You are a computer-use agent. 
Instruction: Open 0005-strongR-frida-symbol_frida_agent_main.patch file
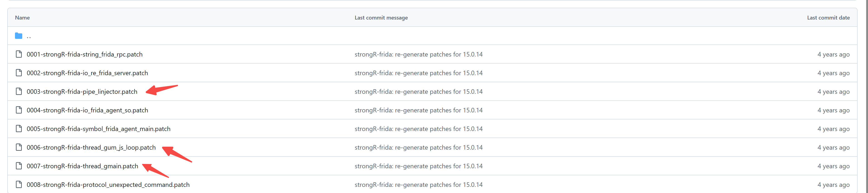98,129
